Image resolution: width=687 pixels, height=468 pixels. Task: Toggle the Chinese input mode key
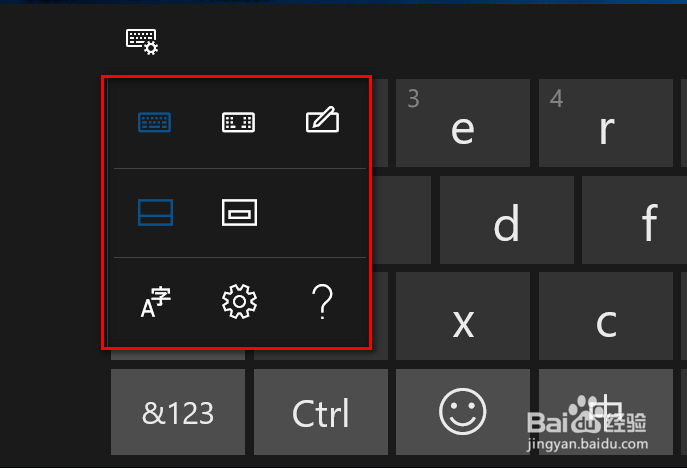pyautogui.click(x=606, y=412)
